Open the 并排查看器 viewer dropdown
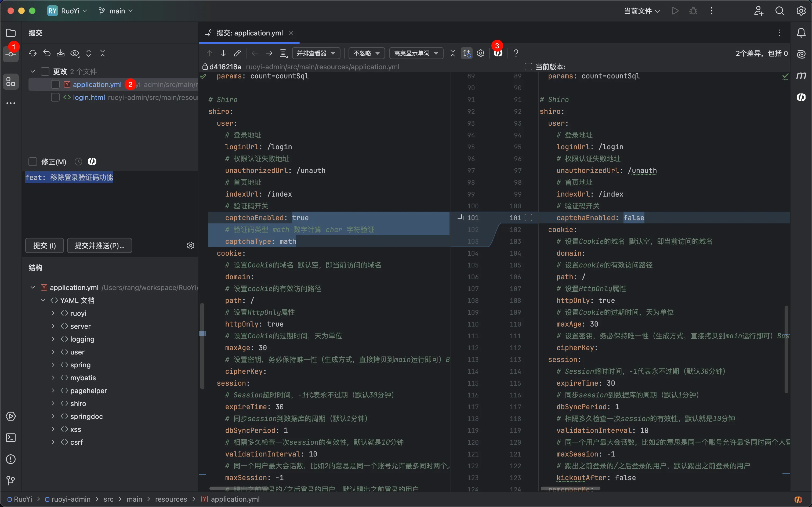Screen dimensions: 812x507 click(316, 53)
